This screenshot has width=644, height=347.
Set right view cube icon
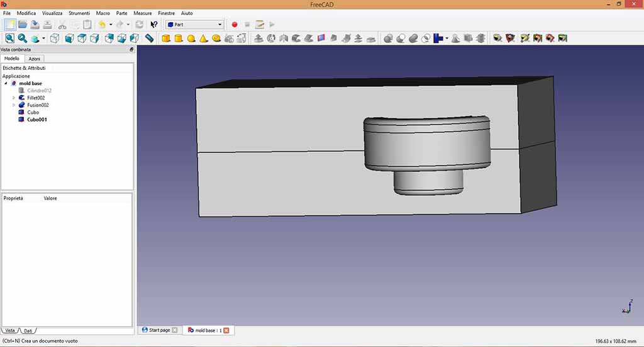pos(94,38)
